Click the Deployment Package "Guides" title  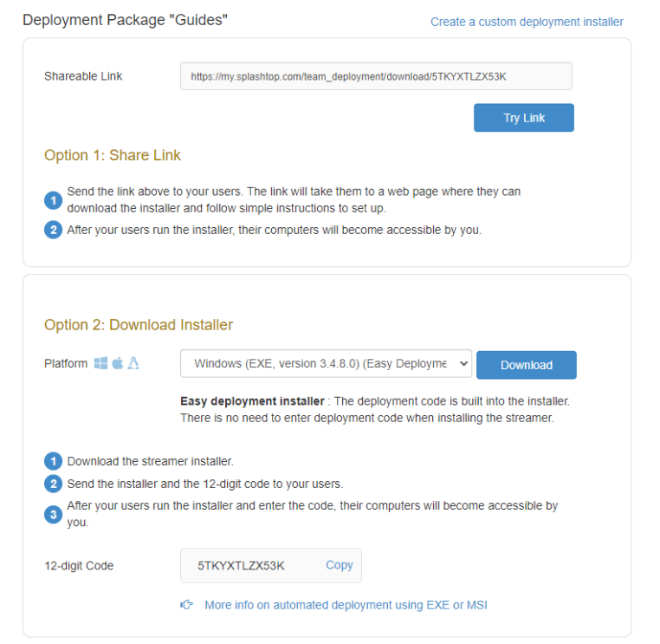pos(125,20)
